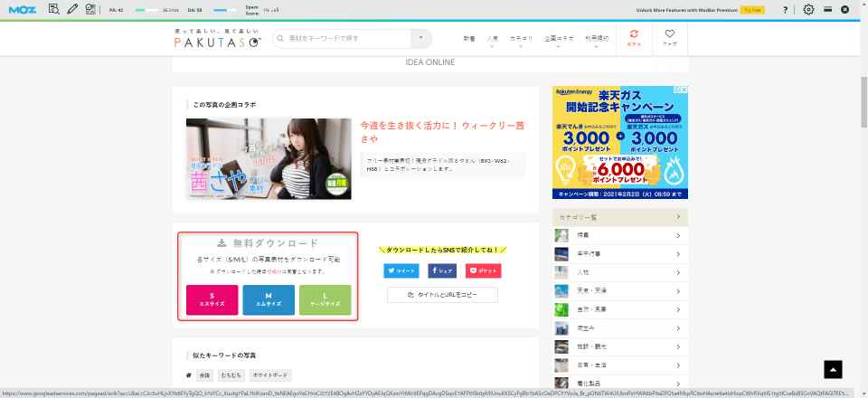Download S size pink button
The width and height of the screenshot is (868, 398).
[x=212, y=300]
